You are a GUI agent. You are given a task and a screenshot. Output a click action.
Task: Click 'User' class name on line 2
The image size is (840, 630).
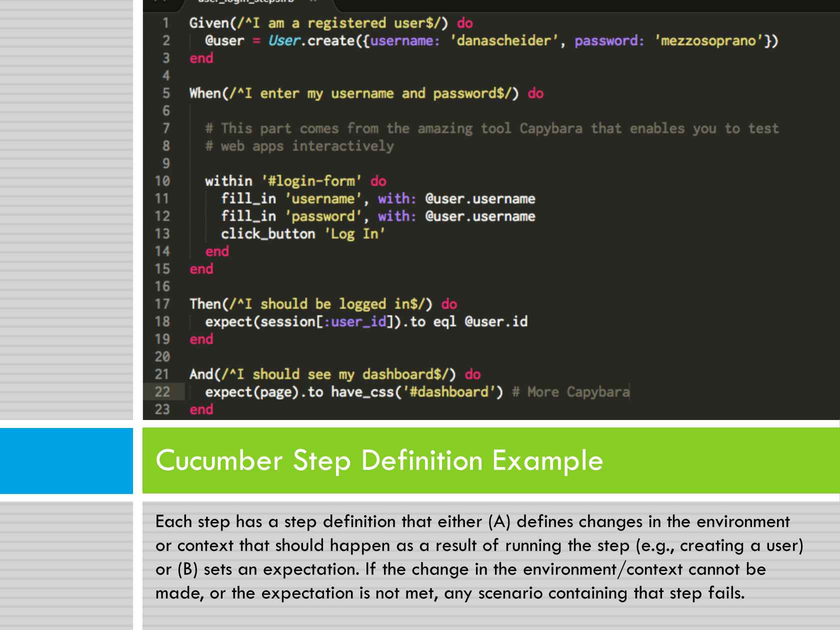(x=284, y=40)
